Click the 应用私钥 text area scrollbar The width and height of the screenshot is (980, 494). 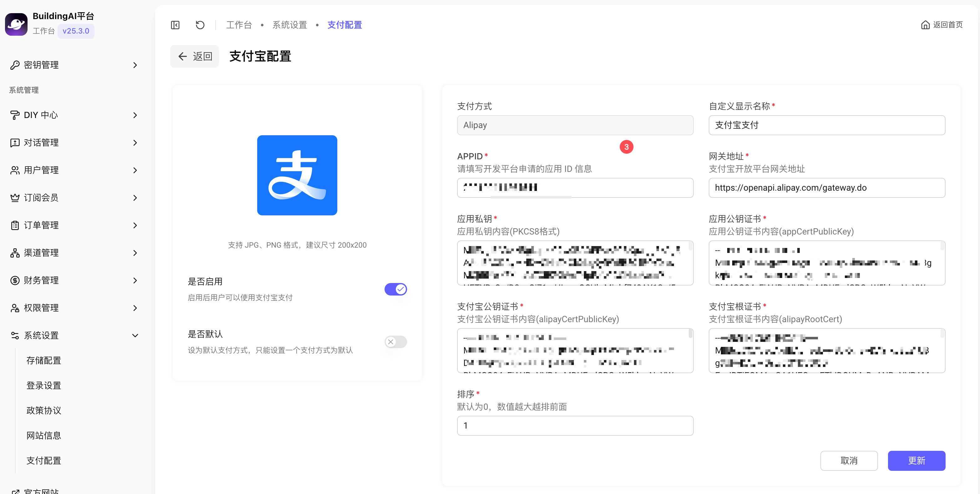[x=690, y=246]
